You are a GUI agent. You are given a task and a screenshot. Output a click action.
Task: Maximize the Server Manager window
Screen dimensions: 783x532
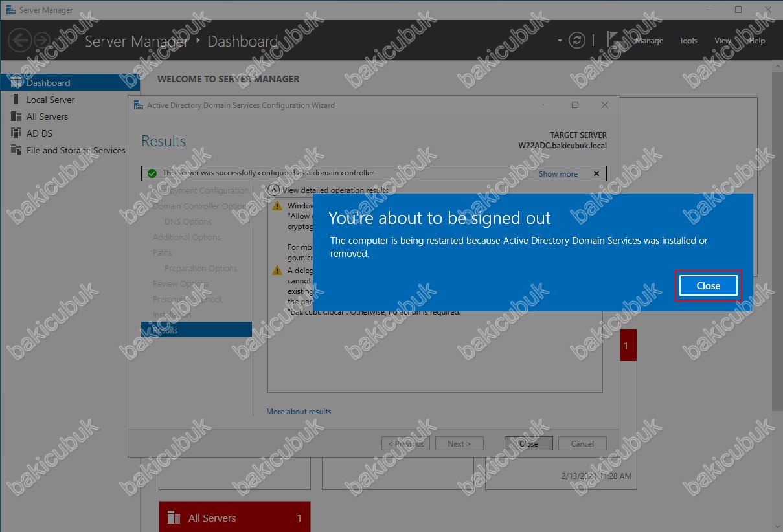click(738, 10)
